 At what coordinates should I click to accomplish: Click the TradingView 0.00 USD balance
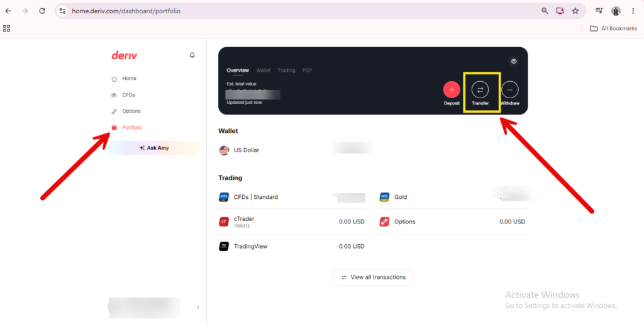tap(352, 246)
